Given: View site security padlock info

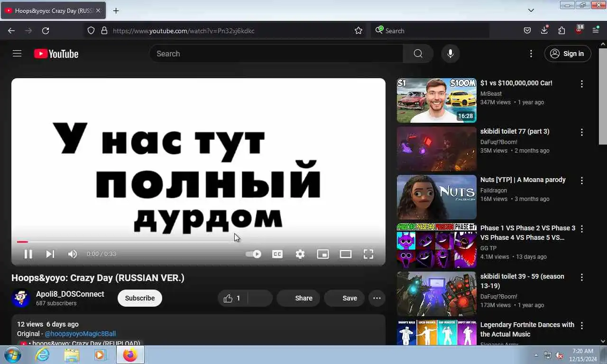Looking at the screenshot, I should [104, 31].
